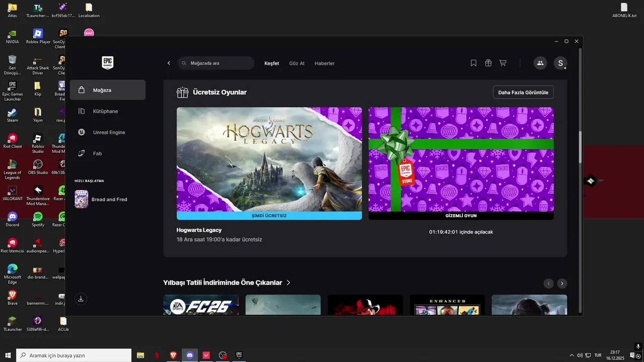Click the Roblox Player desktop icon
The image size is (644, 362).
tap(38, 37)
